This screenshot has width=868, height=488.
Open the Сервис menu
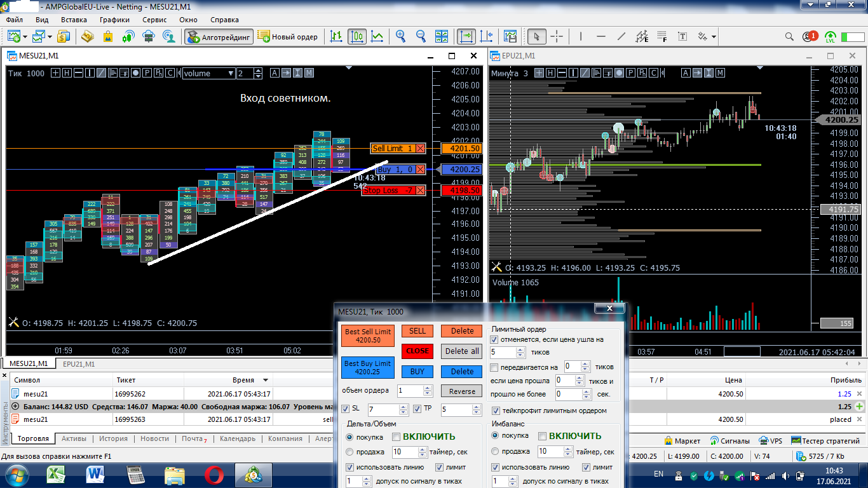[155, 20]
